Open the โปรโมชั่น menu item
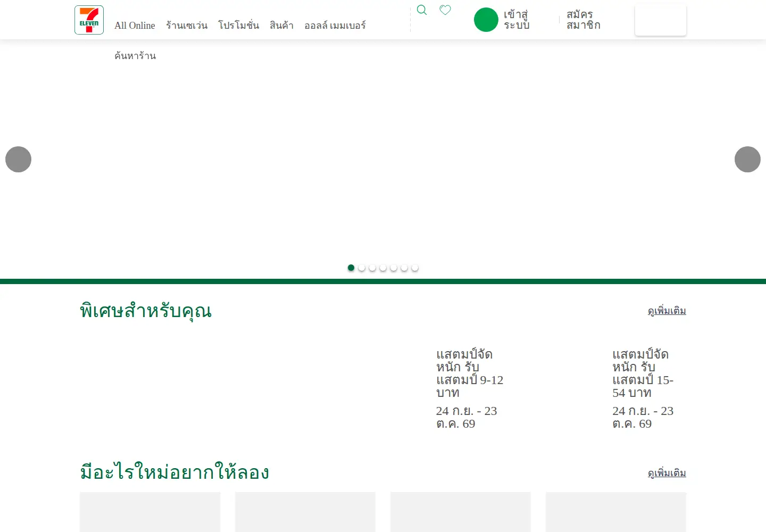Image resolution: width=766 pixels, height=532 pixels. (x=239, y=26)
